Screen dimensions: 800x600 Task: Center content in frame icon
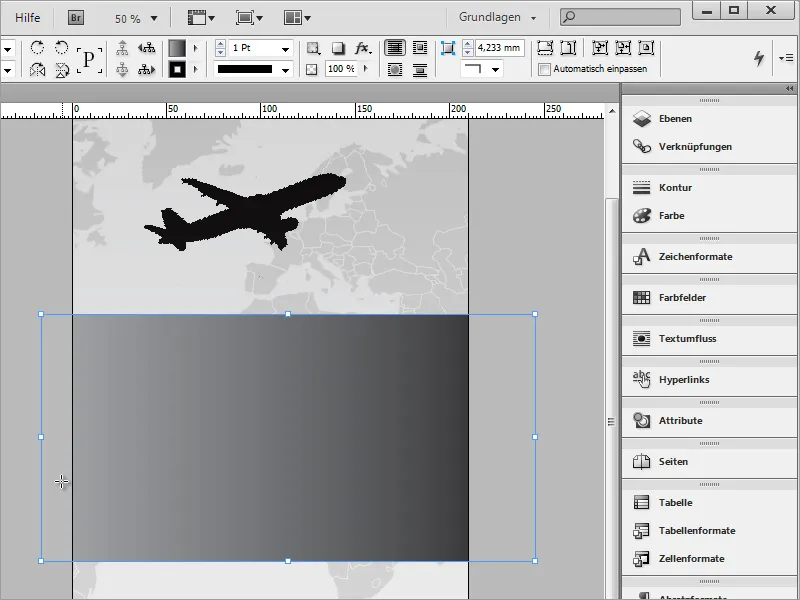646,48
